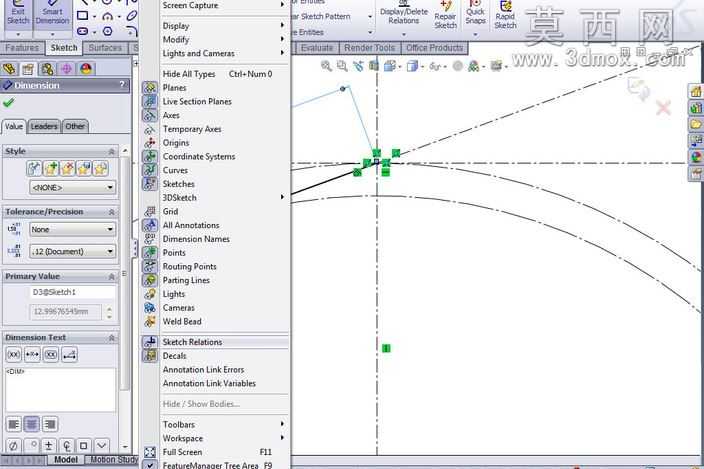
Task: Open Display/Delete Relations
Action: coord(403,13)
